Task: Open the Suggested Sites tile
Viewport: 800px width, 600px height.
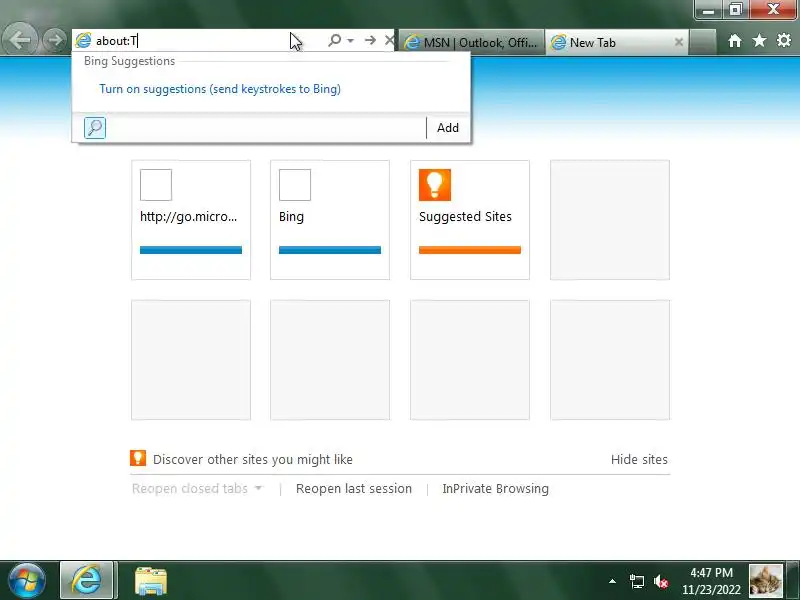Action: (470, 220)
